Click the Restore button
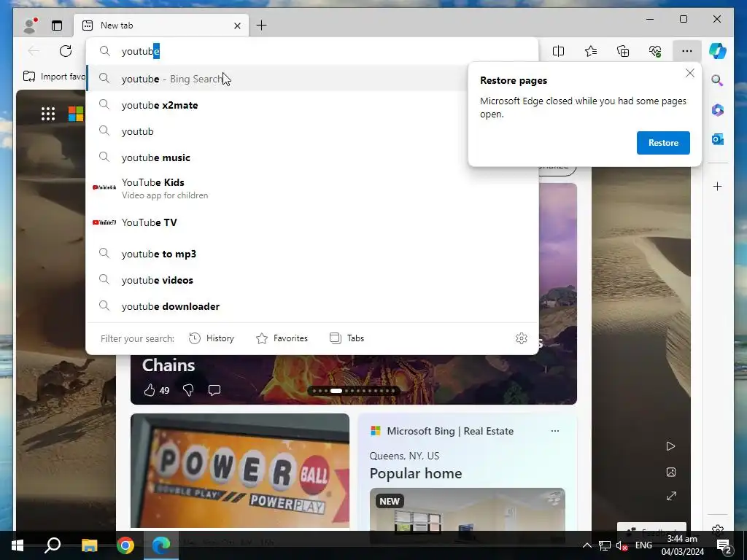The height and width of the screenshot is (560, 747). coord(663,143)
